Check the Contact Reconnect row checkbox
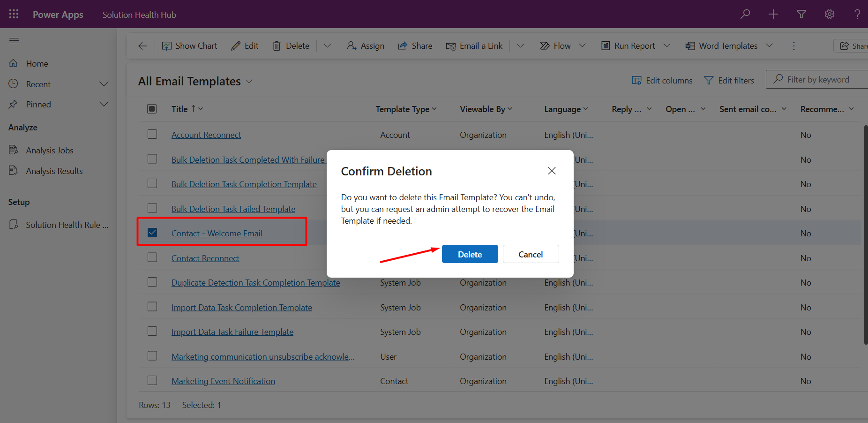Image resolution: width=868 pixels, height=423 pixels. point(152,257)
